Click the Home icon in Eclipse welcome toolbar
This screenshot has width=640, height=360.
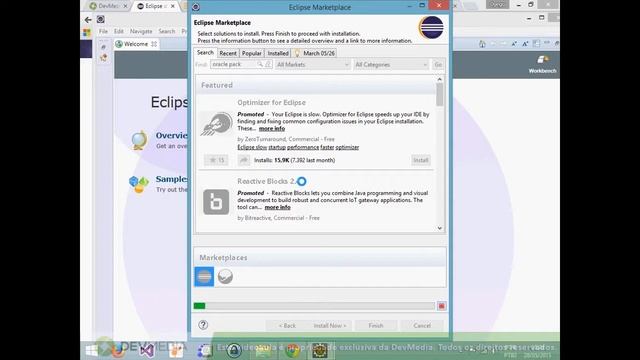pos(482,44)
